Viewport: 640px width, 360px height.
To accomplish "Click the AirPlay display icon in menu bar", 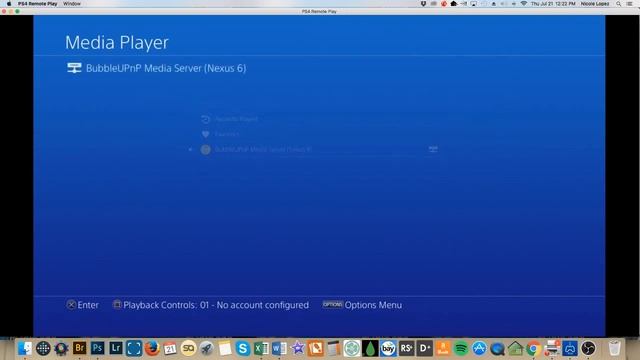I will point(473,4).
